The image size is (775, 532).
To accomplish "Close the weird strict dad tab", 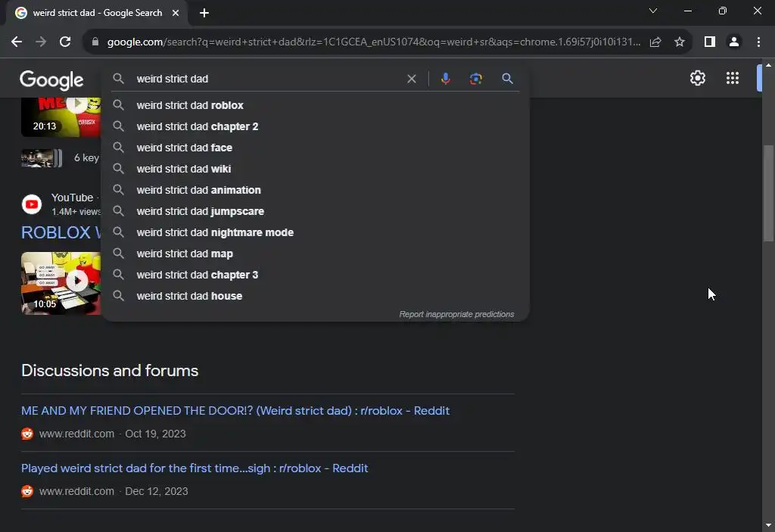I will [x=176, y=13].
